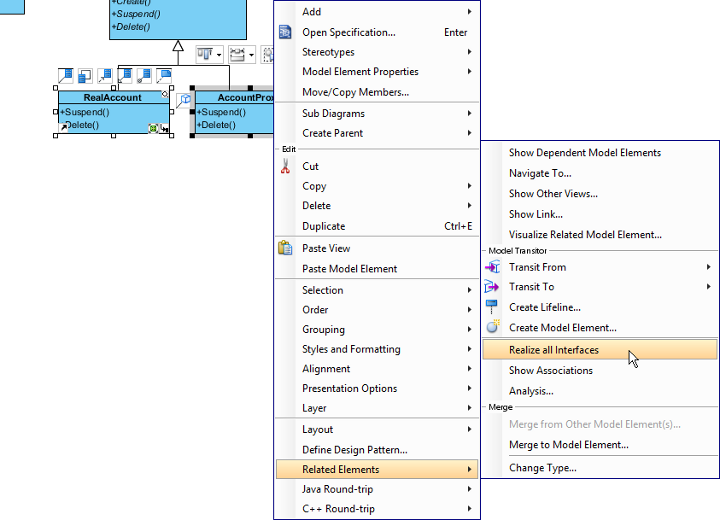The height and width of the screenshot is (520, 720).
Task: Open Grouping submenu
Action: click(x=377, y=329)
